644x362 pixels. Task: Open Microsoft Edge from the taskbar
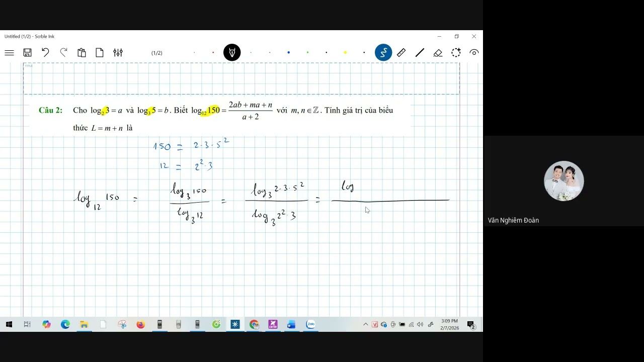point(65,325)
